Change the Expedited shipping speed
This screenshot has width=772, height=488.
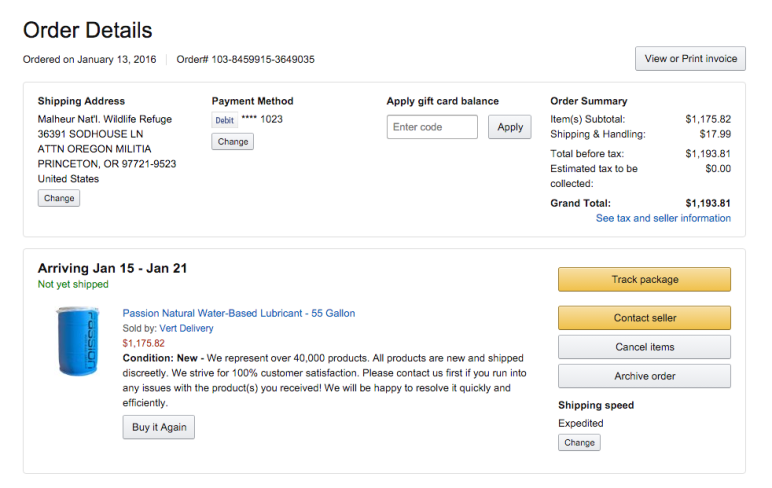click(579, 443)
